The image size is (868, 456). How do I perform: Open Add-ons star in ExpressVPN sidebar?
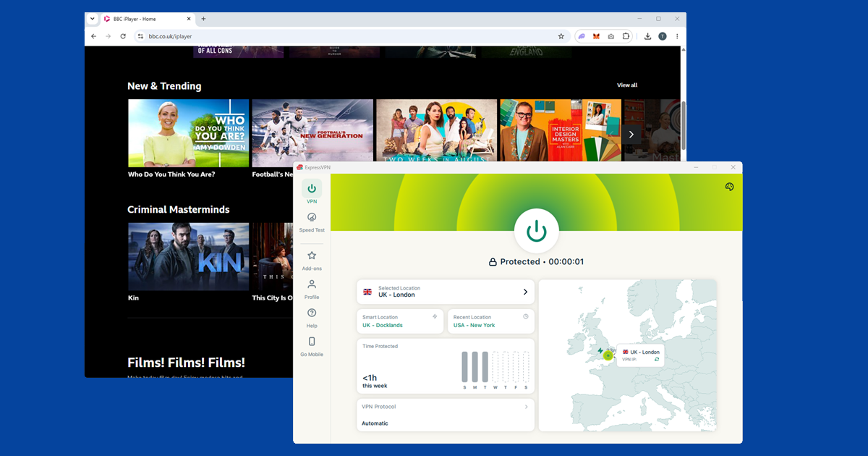[312, 261]
